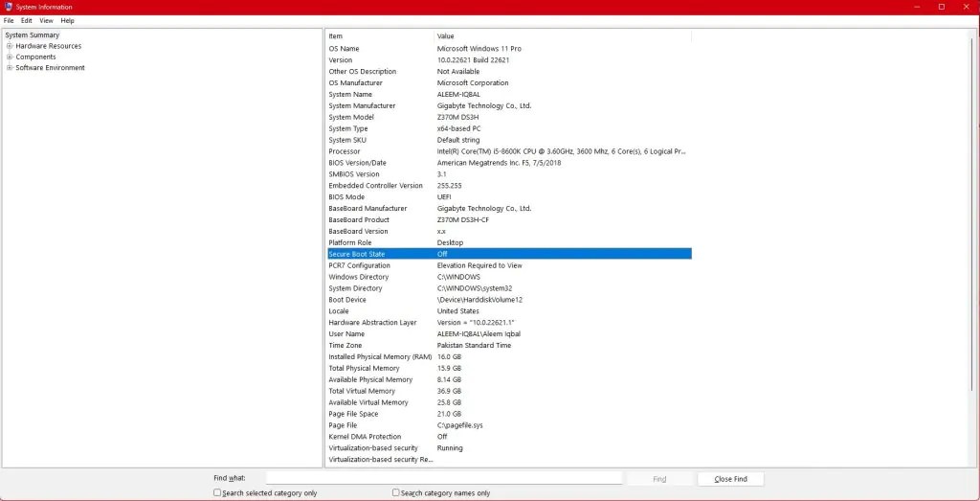Maximize the System Information window
This screenshot has width=980, height=501.
[942, 7]
